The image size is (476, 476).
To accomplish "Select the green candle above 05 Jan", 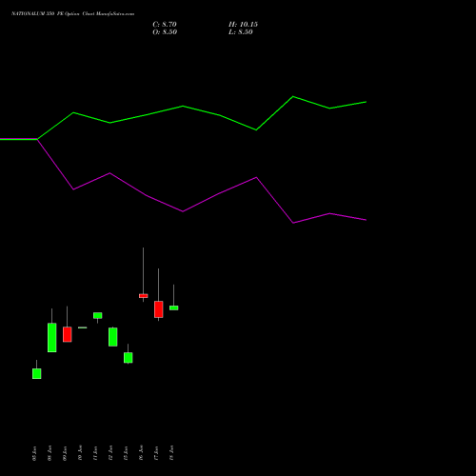I will (x=36, y=373).
